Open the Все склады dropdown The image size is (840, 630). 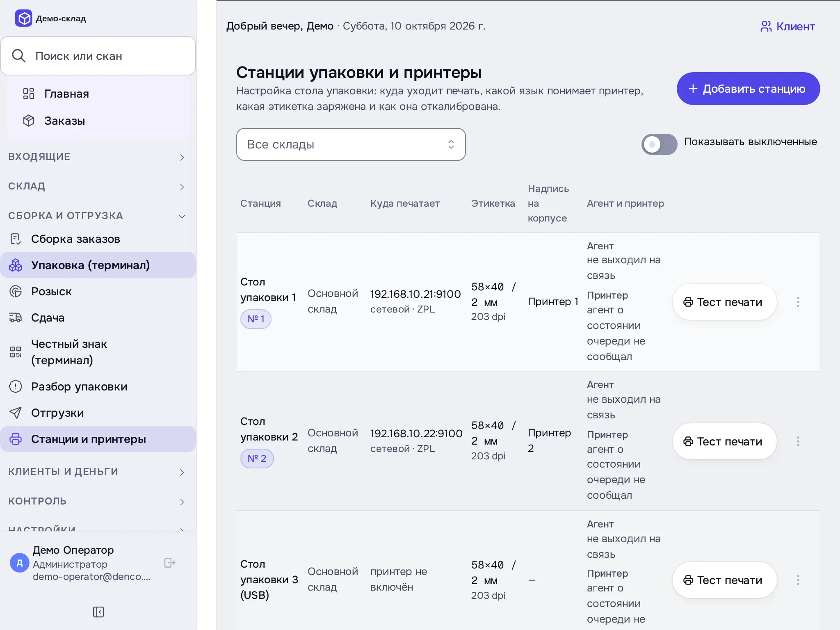[x=351, y=144]
